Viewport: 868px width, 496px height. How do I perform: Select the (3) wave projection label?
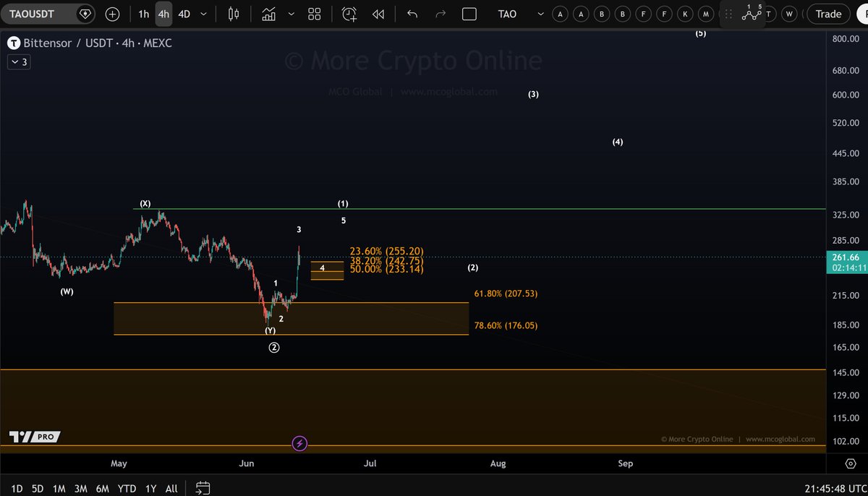(x=533, y=94)
